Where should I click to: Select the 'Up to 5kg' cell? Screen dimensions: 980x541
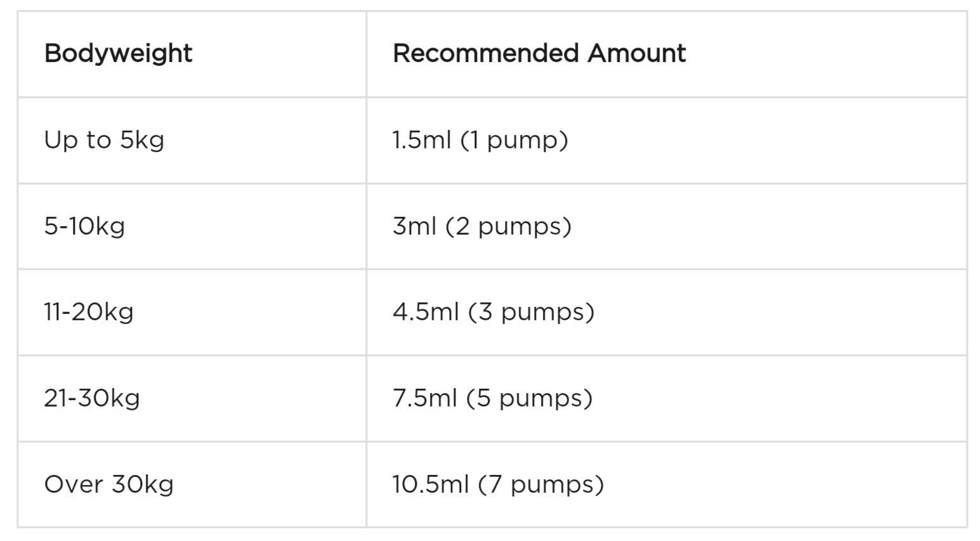(104, 140)
